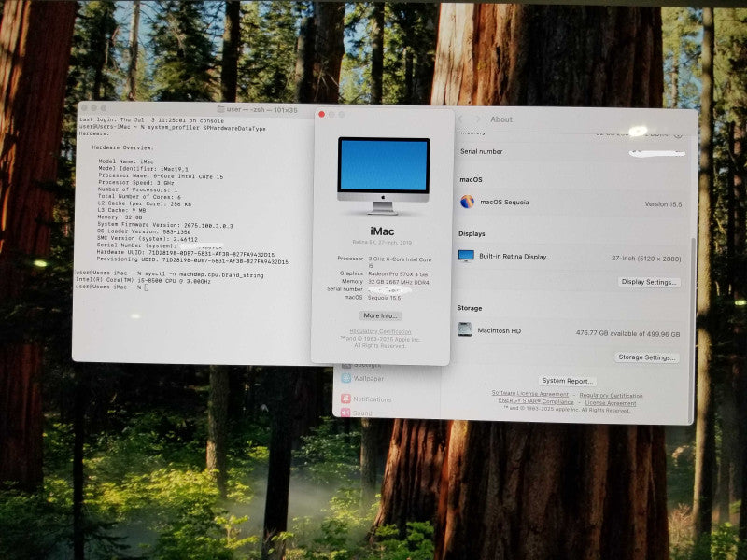Open Storage Settings...
This screenshot has height=560, width=747.
pos(646,357)
